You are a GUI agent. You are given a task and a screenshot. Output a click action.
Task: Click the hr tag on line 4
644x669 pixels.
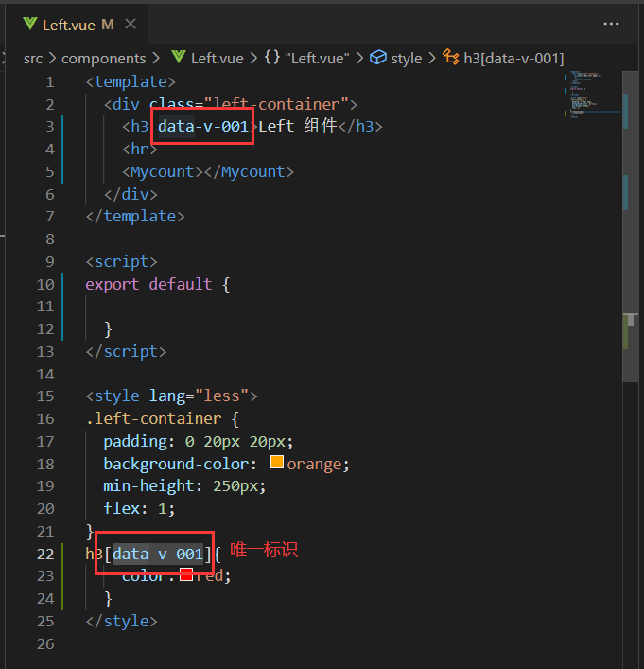(140, 150)
